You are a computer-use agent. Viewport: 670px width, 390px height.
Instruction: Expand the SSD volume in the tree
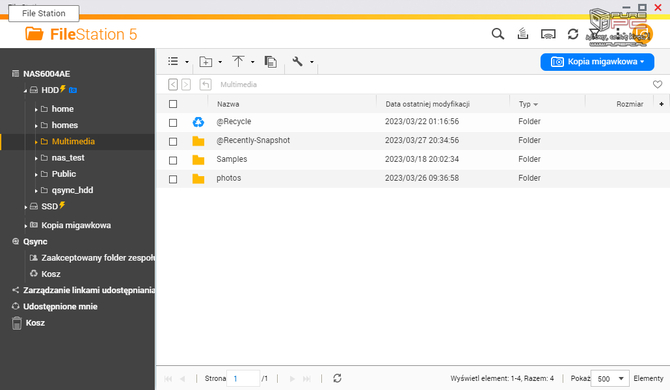click(26, 207)
